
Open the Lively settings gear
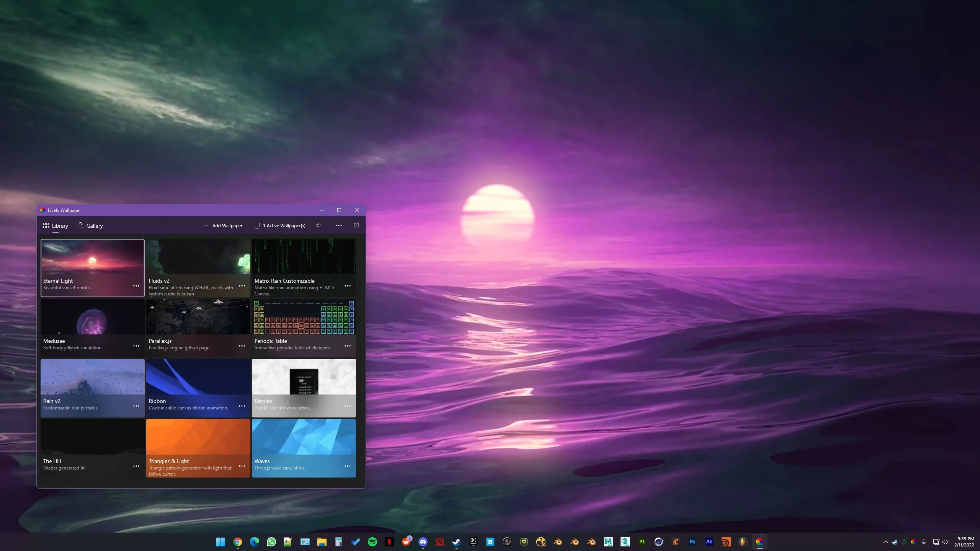click(356, 225)
